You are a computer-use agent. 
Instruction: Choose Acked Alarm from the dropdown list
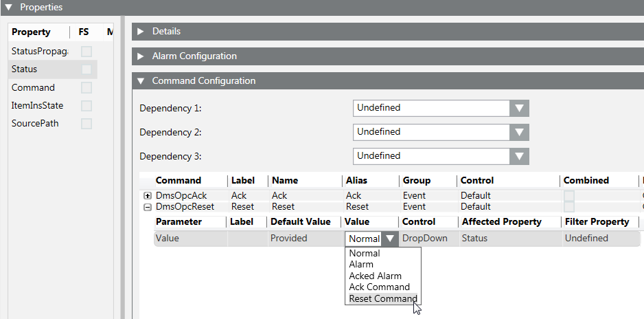[x=375, y=276]
